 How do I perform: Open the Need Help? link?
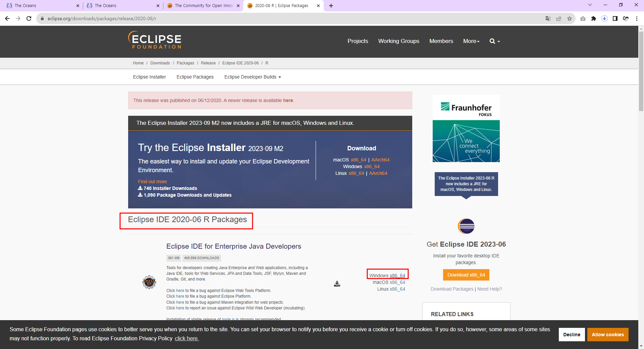(489, 289)
